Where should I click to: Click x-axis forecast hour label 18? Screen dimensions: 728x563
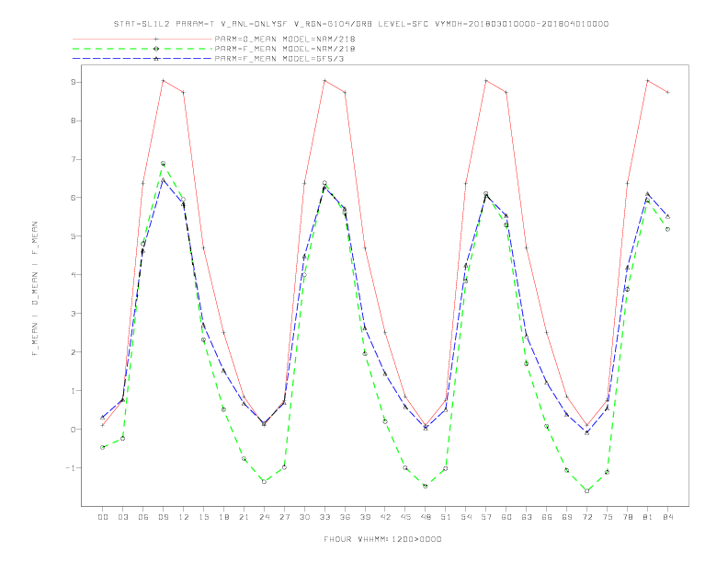223,517
